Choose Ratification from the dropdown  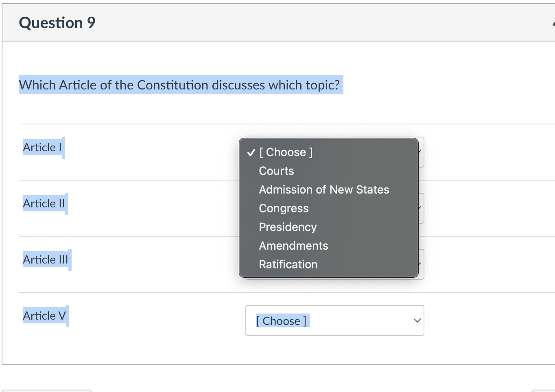pyautogui.click(x=288, y=264)
